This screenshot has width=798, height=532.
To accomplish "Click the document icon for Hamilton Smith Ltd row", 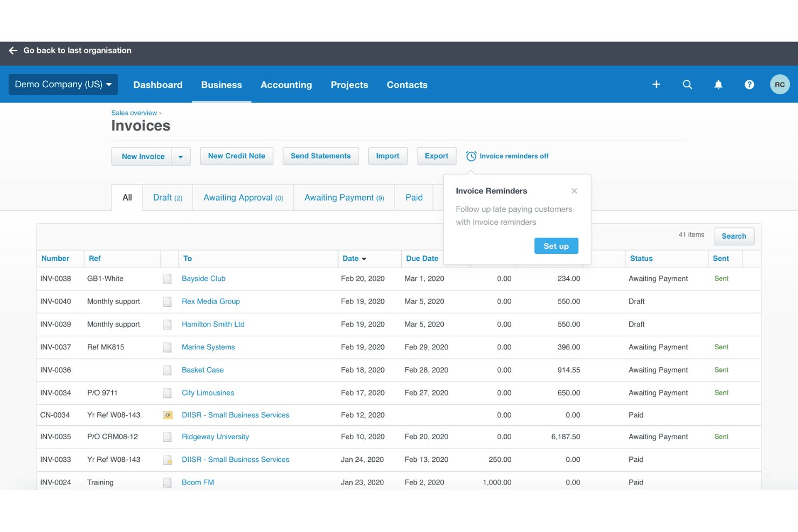I will point(168,324).
